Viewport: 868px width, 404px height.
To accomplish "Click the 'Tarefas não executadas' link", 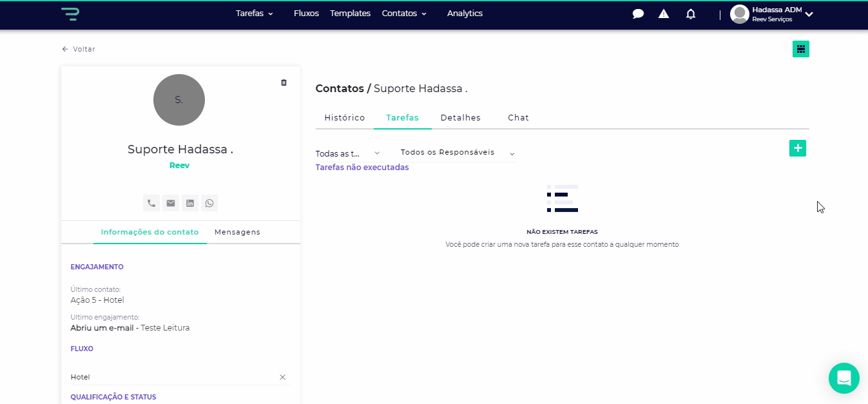I will point(362,168).
